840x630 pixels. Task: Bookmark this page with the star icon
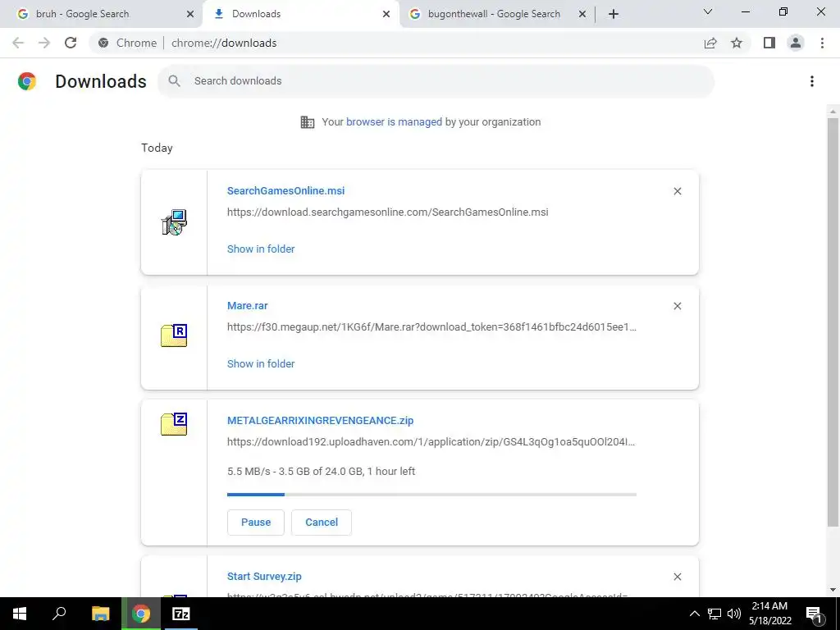[737, 43]
